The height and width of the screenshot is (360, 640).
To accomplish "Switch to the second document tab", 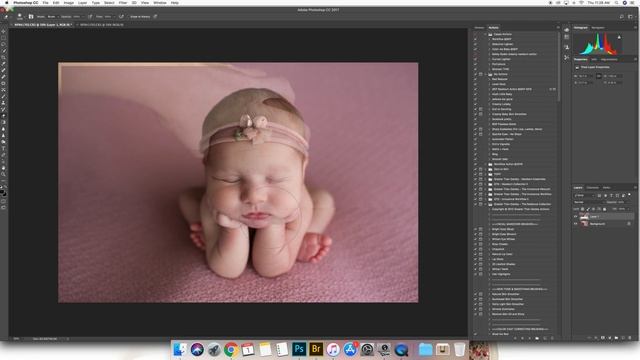I will pyautogui.click(x=102, y=25).
